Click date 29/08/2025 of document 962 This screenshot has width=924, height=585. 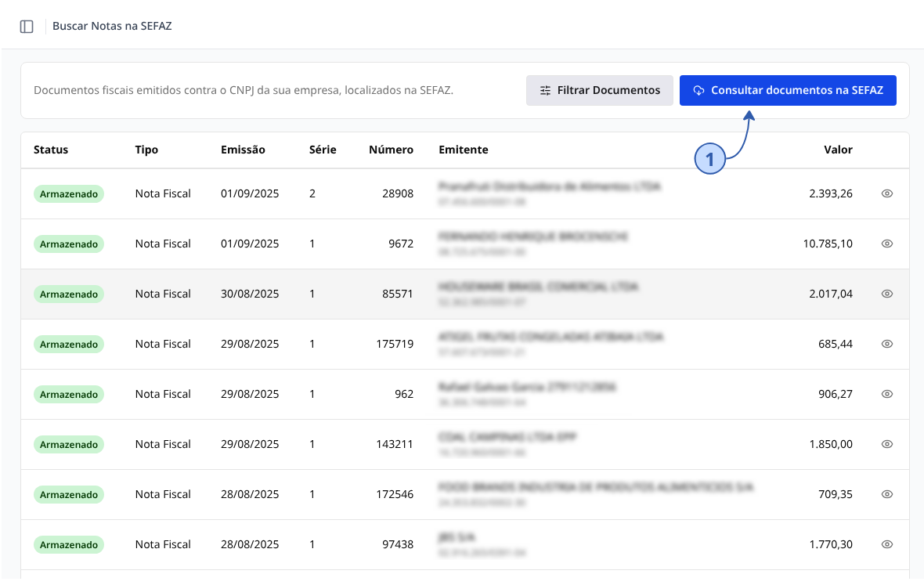[250, 394]
